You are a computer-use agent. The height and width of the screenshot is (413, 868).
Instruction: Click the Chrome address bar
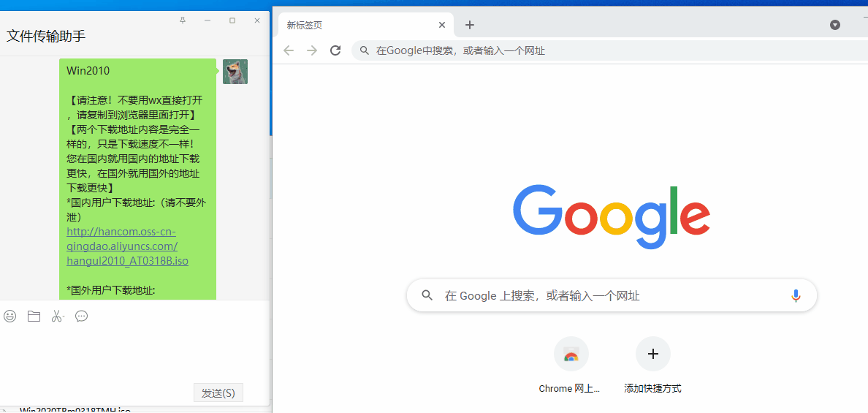click(609, 50)
